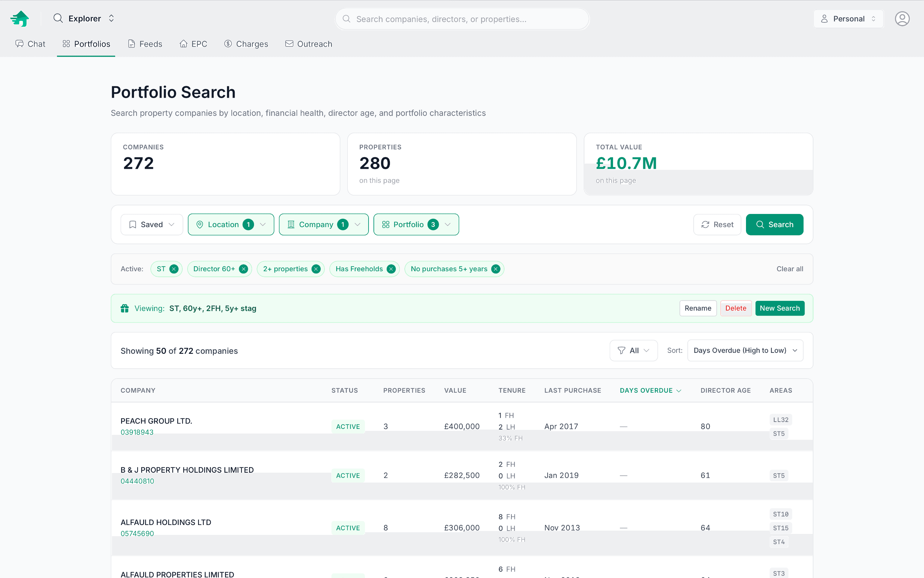
Task: Open the Sort order dropdown
Action: point(745,350)
